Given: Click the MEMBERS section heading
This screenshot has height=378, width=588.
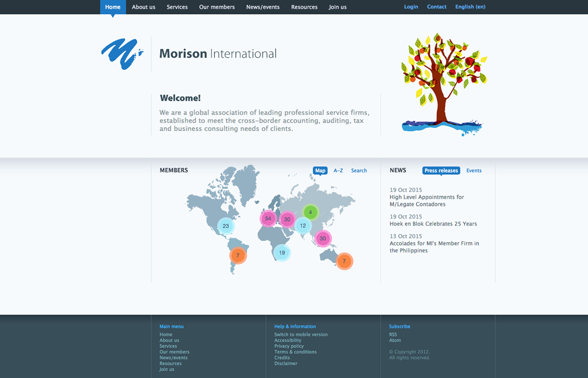Looking at the screenshot, I should (x=174, y=170).
